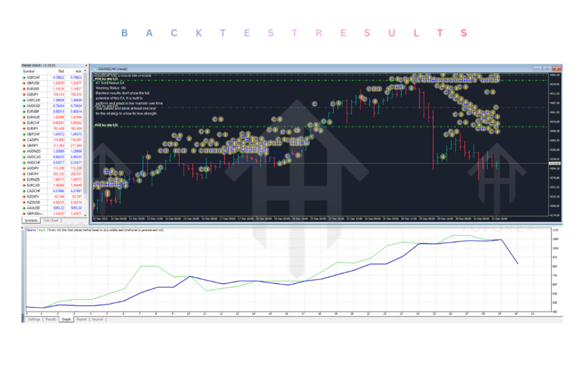Screen dimensions: 588x385
Task: Switch to the Journal tab
Action: tap(98, 319)
